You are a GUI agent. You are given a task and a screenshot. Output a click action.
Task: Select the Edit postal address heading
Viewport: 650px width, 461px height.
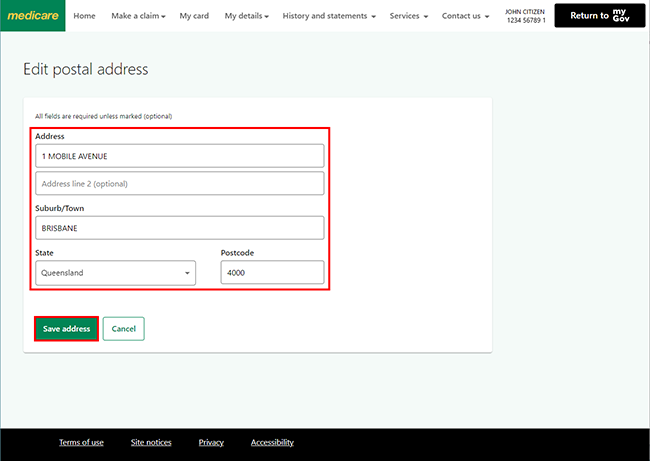click(x=85, y=69)
